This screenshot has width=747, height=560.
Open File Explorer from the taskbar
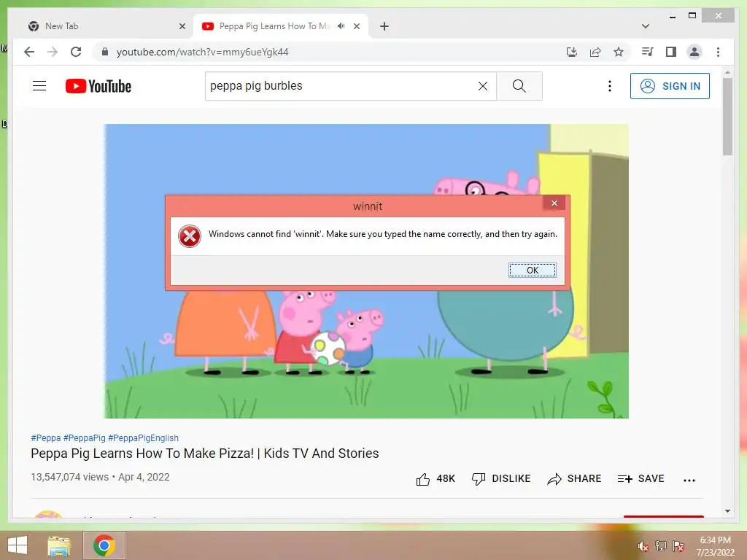click(x=60, y=545)
